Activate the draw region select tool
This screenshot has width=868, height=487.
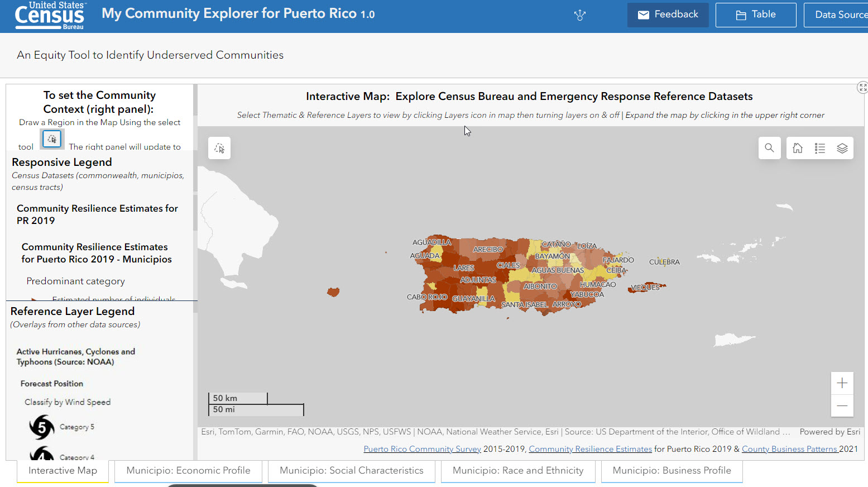51,139
